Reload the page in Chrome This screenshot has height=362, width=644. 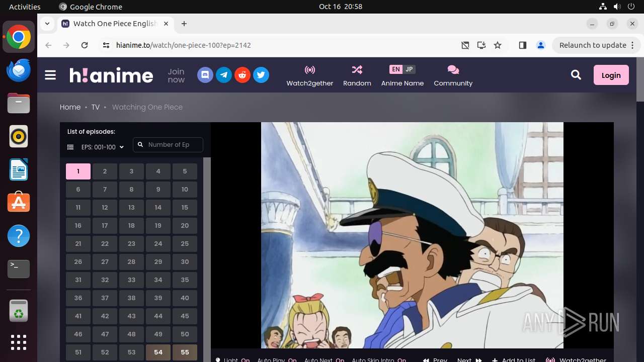85,45
